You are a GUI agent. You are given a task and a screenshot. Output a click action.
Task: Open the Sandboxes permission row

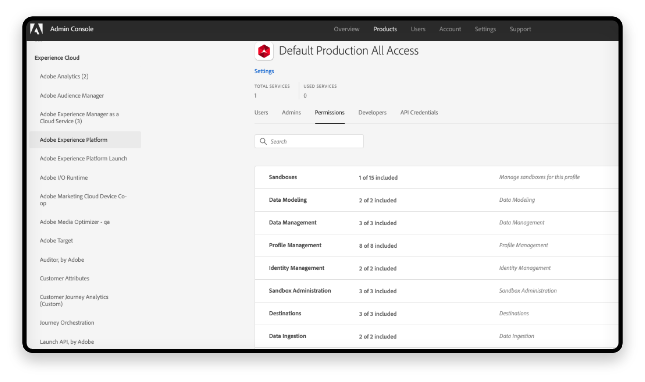click(x=436, y=177)
